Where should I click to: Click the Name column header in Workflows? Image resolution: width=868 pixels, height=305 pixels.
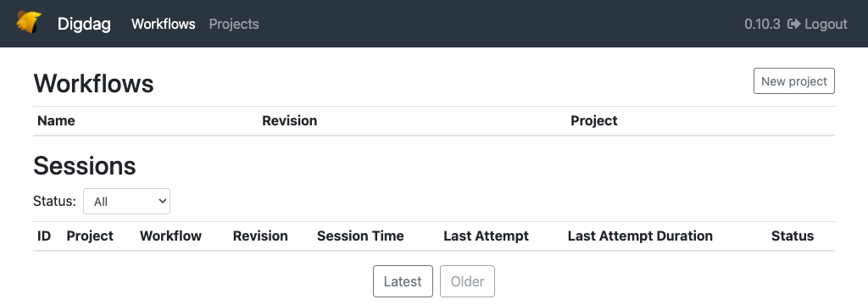[56, 120]
